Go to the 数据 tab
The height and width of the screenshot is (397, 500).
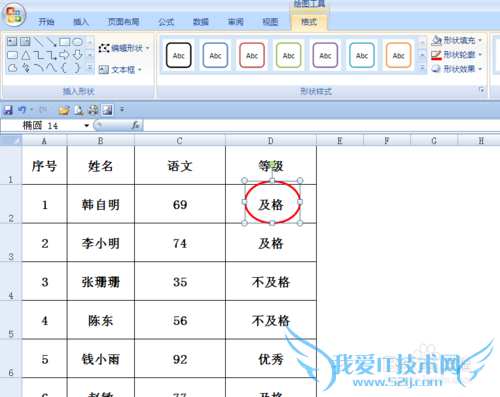click(x=201, y=22)
